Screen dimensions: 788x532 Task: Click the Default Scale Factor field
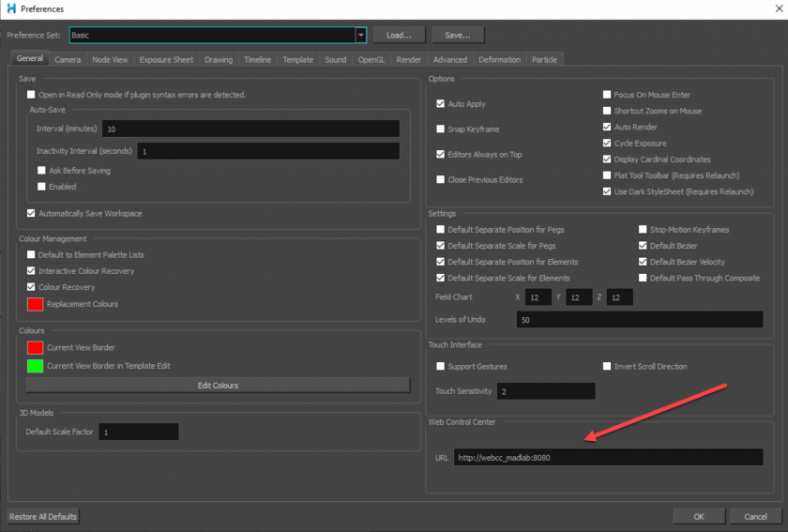click(x=139, y=432)
